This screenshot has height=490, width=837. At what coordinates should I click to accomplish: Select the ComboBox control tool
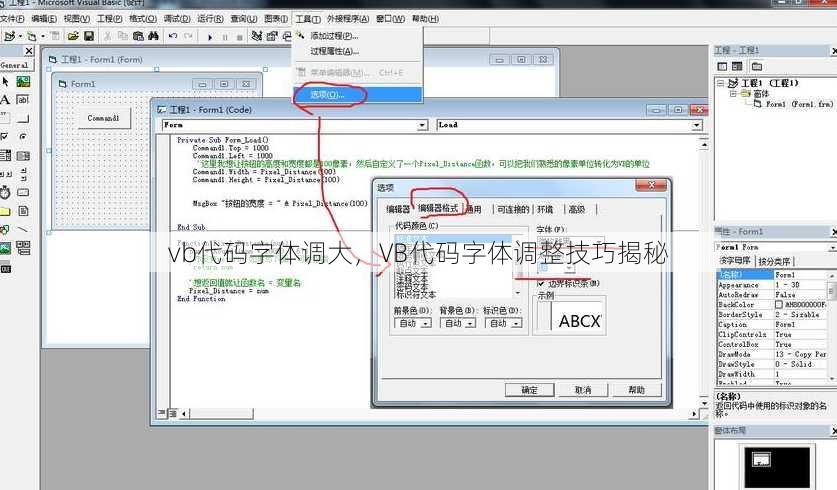5,155
